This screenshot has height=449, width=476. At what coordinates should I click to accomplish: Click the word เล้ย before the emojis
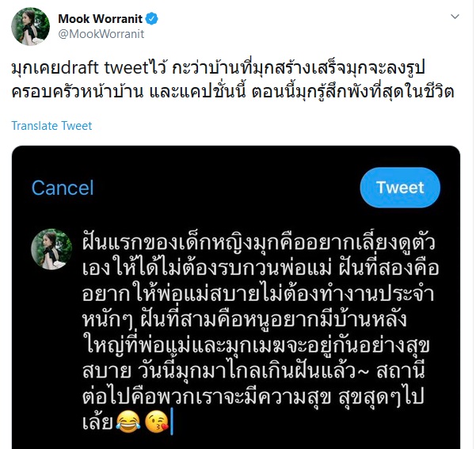pos(97,421)
